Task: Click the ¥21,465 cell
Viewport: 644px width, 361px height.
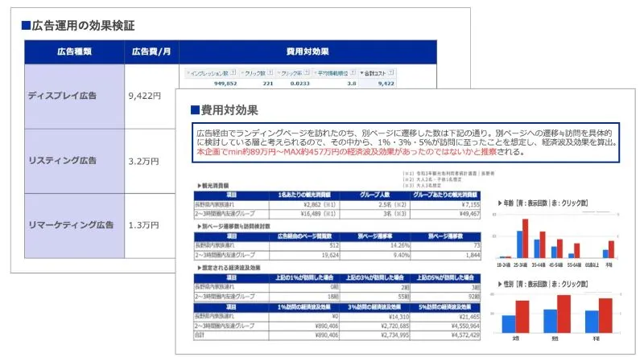Action: (x=469, y=317)
